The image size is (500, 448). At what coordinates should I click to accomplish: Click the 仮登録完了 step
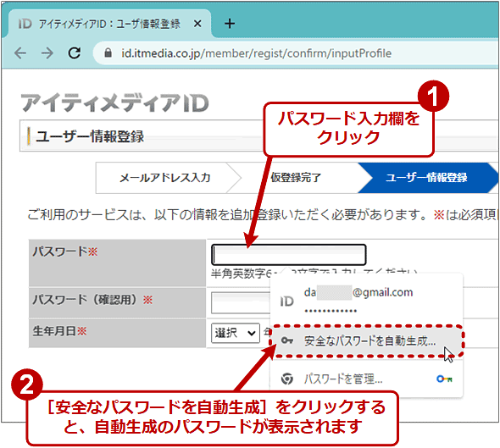pos(296,178)
